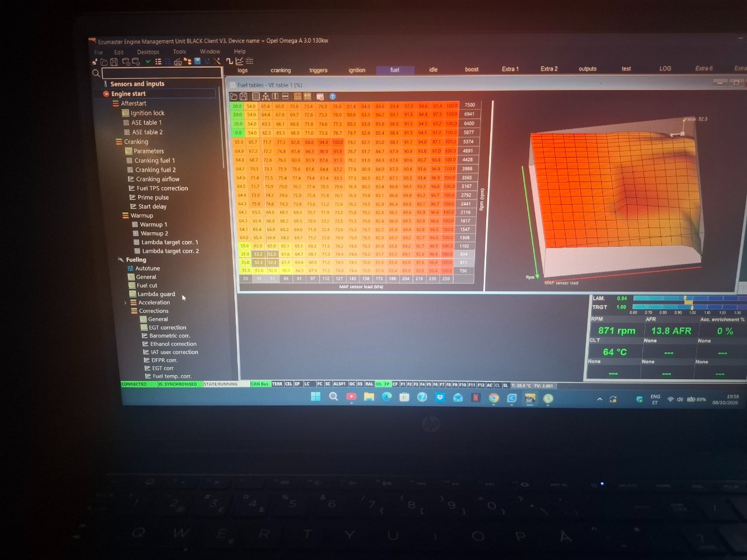
Task: Select Warmup 2 table in tree
Action: click(154, 234)
